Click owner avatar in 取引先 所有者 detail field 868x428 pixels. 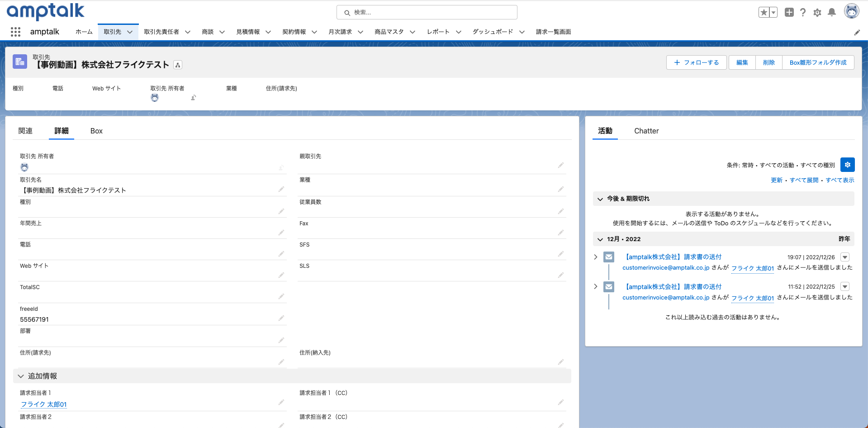pos(24,167)
